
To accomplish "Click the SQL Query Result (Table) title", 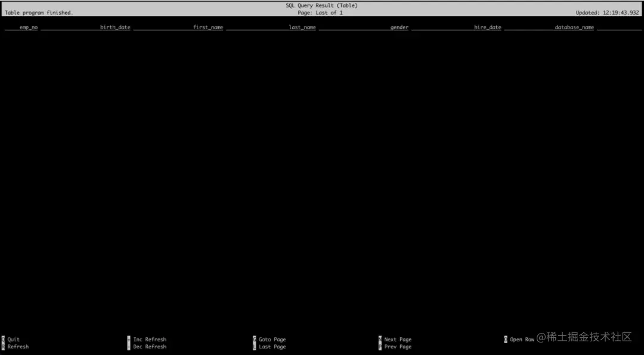I will click(321, 5).
